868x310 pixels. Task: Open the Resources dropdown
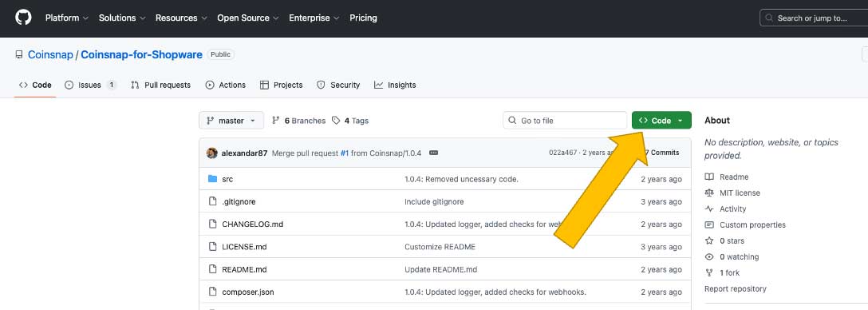click(181, 18)
